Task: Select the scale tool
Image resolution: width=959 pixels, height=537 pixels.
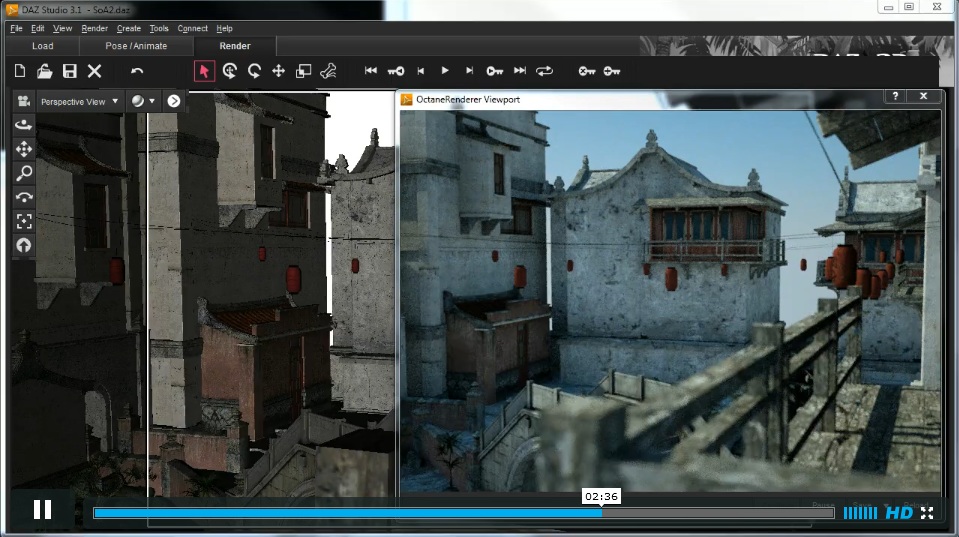Action: pos(303,71)
